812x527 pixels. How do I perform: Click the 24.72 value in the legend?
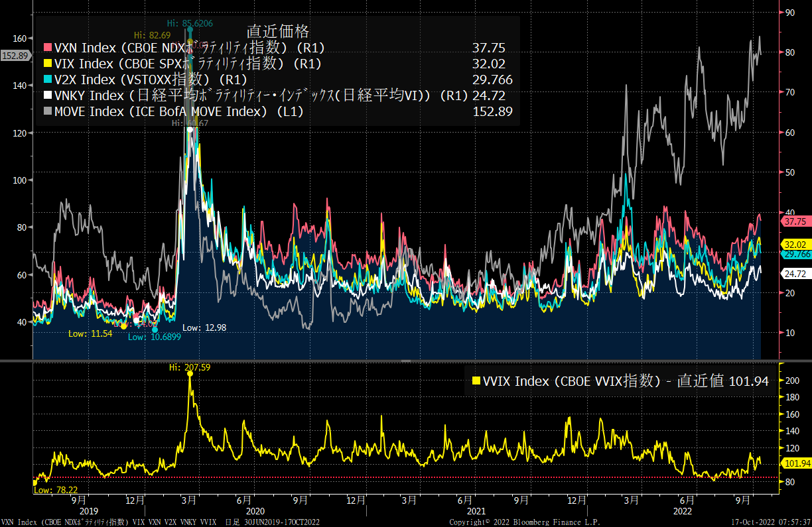(489, 96)
